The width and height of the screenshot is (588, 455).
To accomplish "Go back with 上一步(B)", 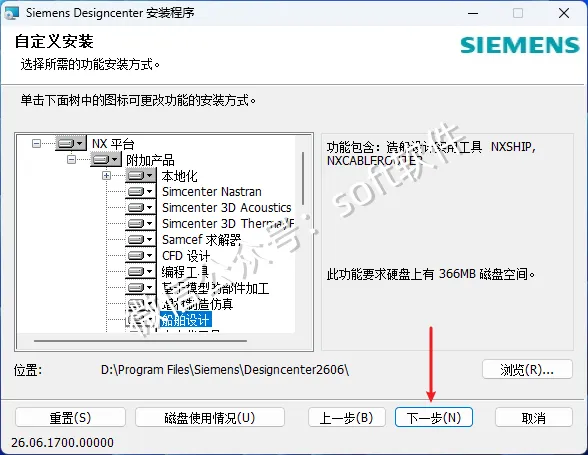I will (x=346, y=417).
